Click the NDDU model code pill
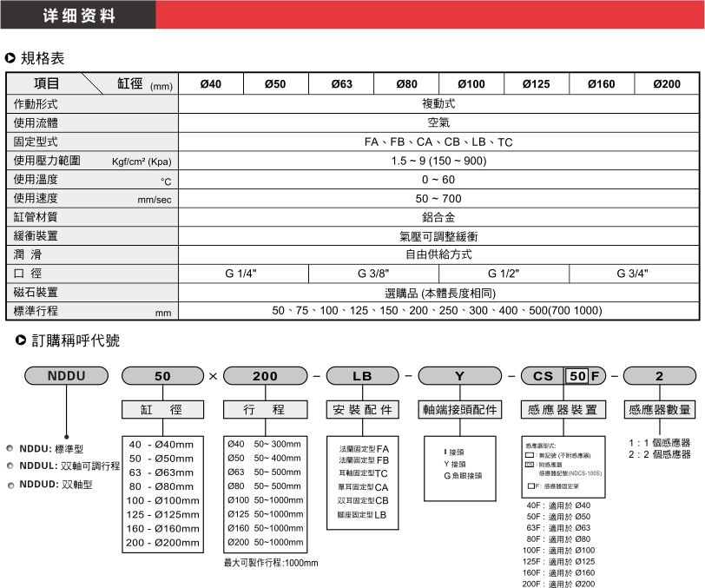This screenshot has width=705, height=588. click(x=67, y=376)
